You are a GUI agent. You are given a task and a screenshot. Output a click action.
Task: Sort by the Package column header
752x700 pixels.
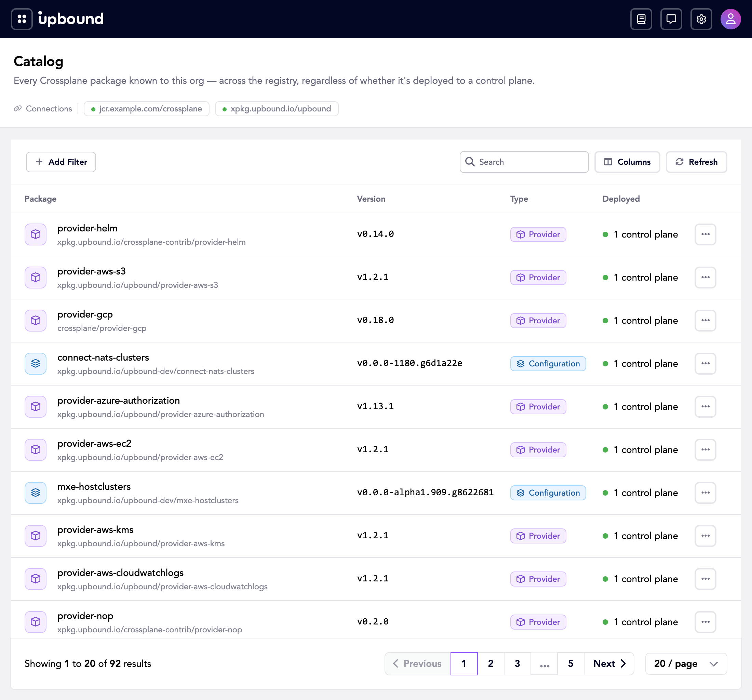point(40,199)
